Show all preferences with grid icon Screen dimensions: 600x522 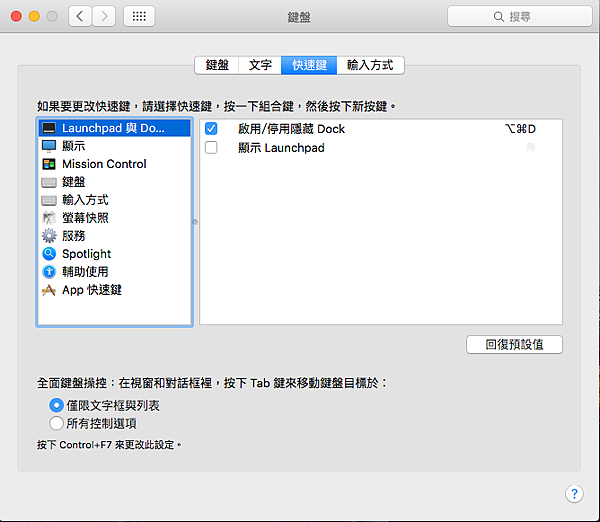tap(139, 16)
